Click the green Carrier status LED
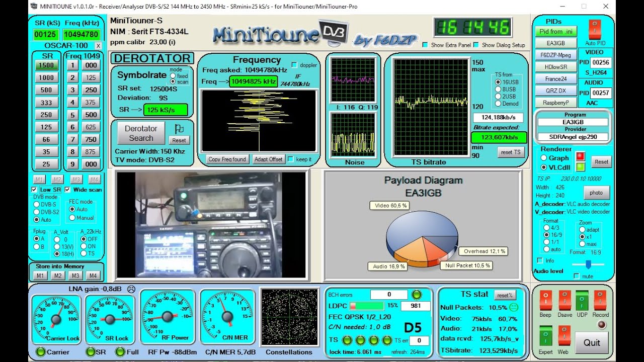The height and width of the screenshot is (362, 644). click(41, 352)
